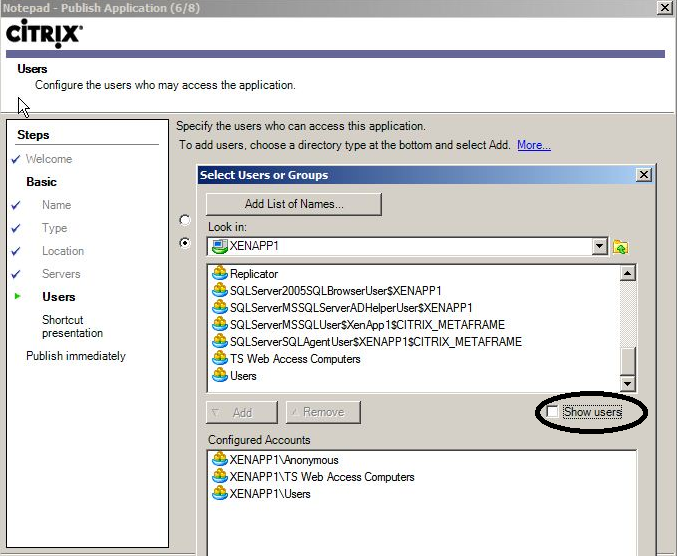
Task: Click the up-one-level folder icon
Action: pyautogui.click(x=620, y=246)
